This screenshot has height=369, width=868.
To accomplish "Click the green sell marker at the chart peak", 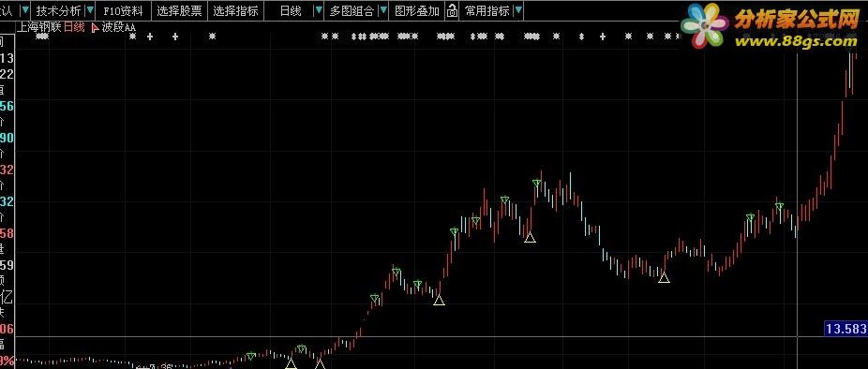I will (536, 184).
